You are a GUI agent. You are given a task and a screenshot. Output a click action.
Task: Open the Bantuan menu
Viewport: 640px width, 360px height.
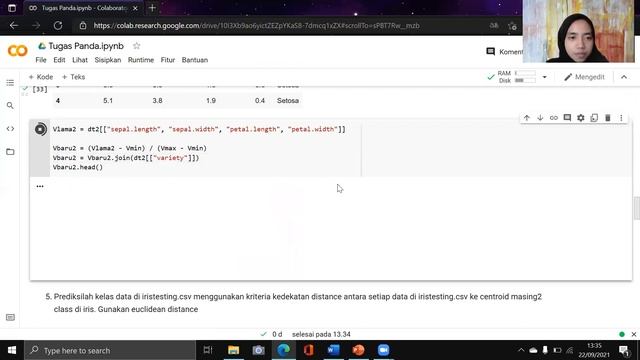(195, 60)
